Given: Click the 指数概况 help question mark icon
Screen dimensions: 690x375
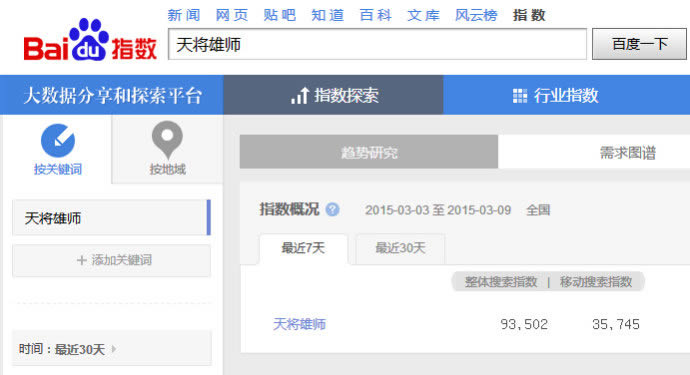Looking at the screenshot, I should click(332, 210).
